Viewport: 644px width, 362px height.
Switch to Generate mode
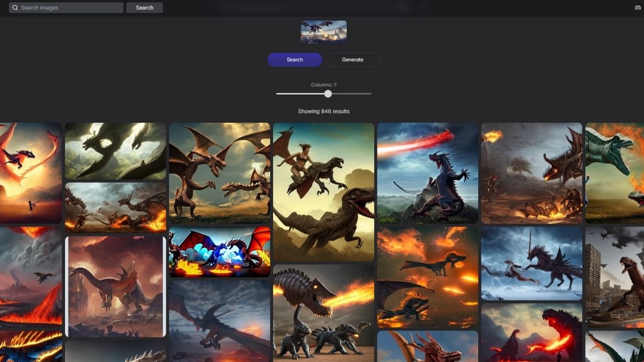click(353, 60)
